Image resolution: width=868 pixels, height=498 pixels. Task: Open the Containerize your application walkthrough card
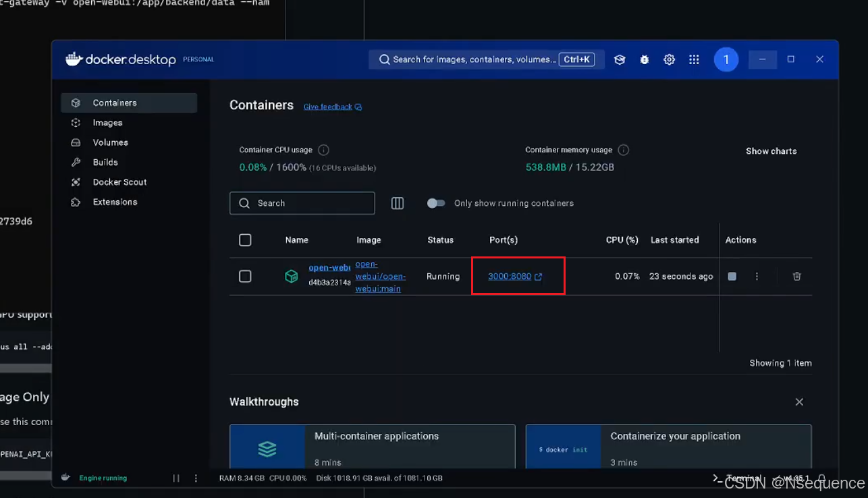pyautogui.click(x=668, y=446)
